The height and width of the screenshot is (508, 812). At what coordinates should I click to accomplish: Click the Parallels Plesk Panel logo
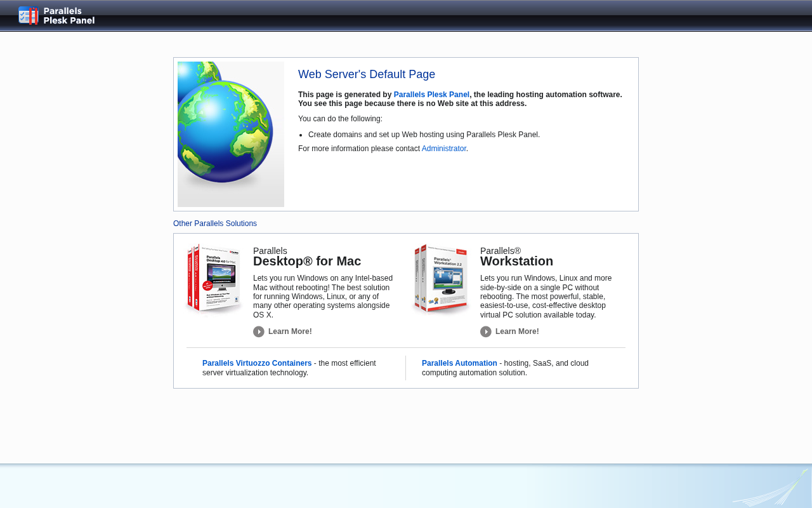[x=56, y=16]
